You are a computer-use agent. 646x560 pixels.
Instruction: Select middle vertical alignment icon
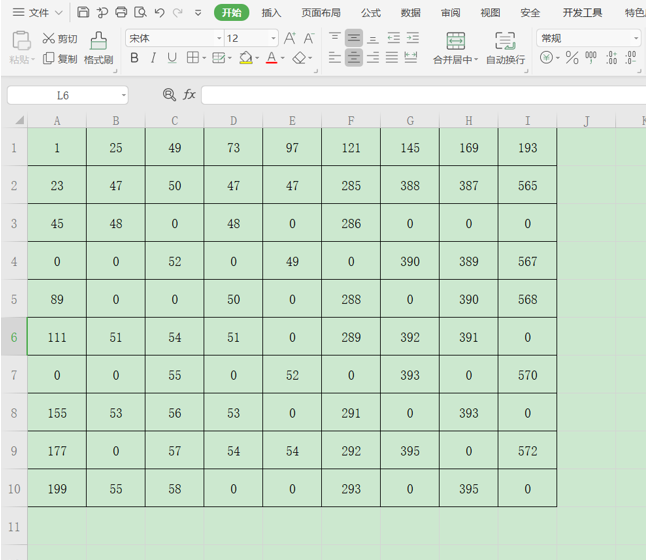pyautogui.click(x=353, y=38)
